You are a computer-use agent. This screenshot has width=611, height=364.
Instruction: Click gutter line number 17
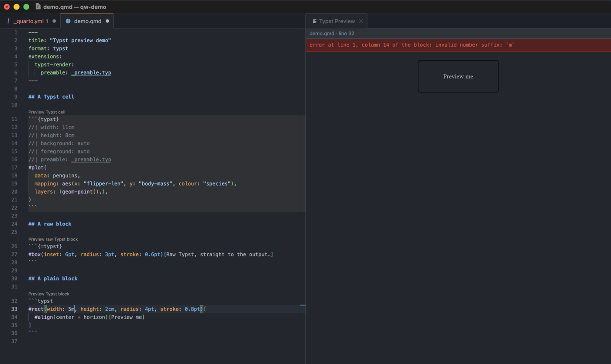coord(14,167)
